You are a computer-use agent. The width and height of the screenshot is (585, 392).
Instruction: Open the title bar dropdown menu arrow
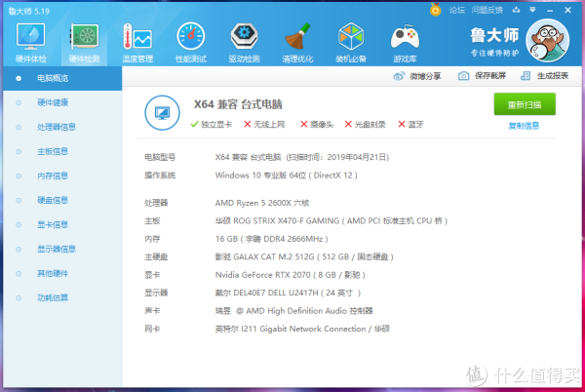[x=532, y=10]
